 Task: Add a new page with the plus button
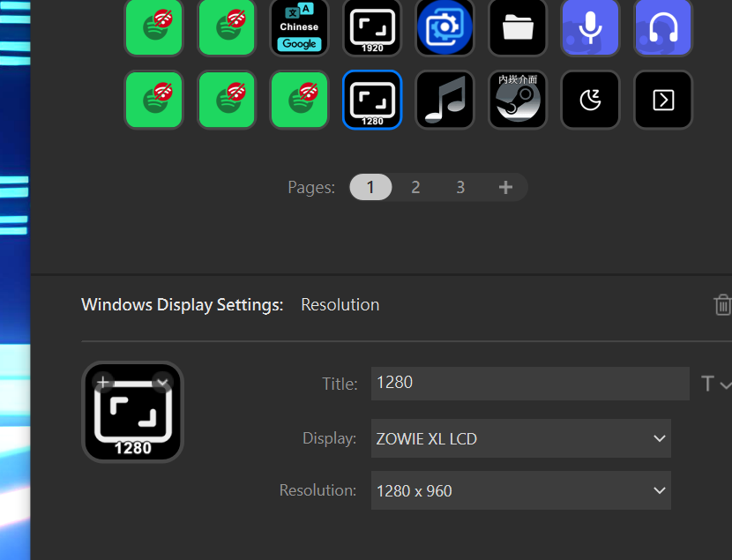(x=504, y=187)
